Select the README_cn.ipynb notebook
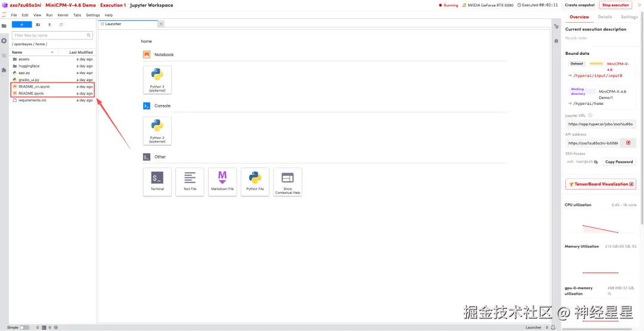Screen dimensions: 644x331 tap(52, 86)
